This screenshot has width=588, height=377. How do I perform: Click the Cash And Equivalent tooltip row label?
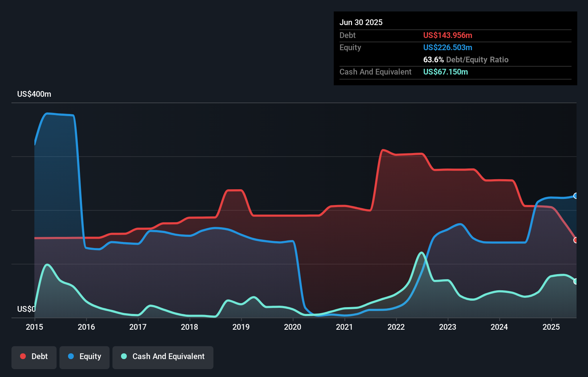point(375,72)
